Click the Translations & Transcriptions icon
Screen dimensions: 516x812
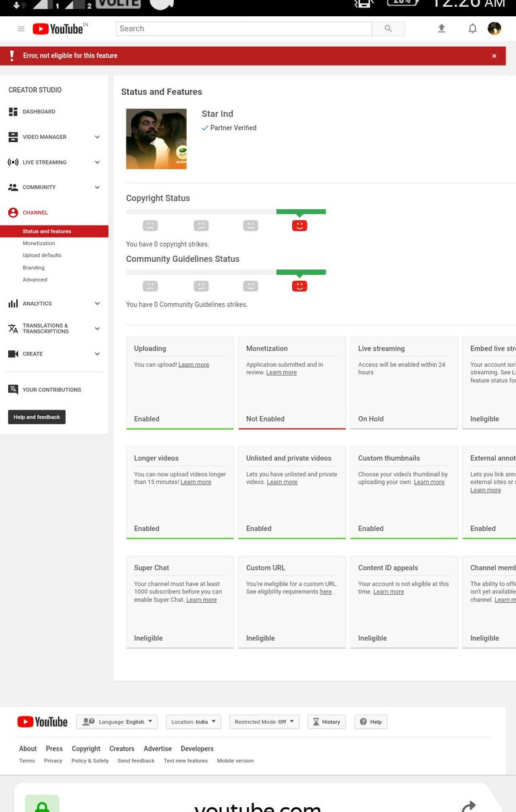[x=13, y=329]
